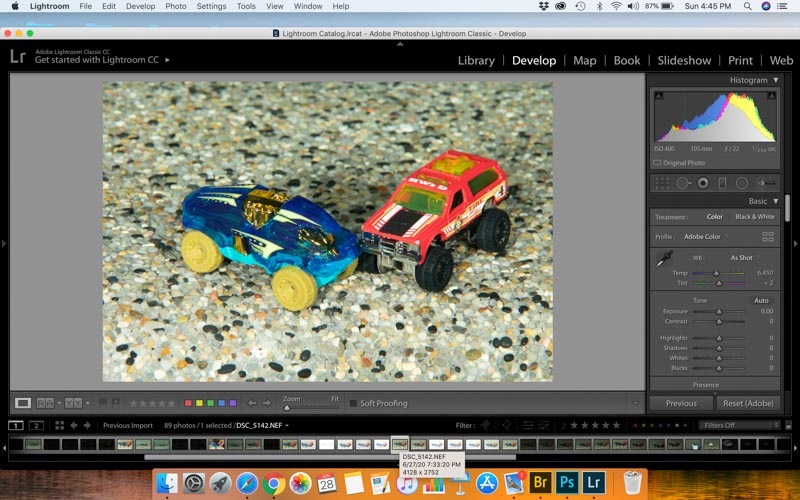The image size is (800, 500).
Task: Toggle filmstrip filters on/off switch
Action: pyautogui.click(x=788, y=425)
